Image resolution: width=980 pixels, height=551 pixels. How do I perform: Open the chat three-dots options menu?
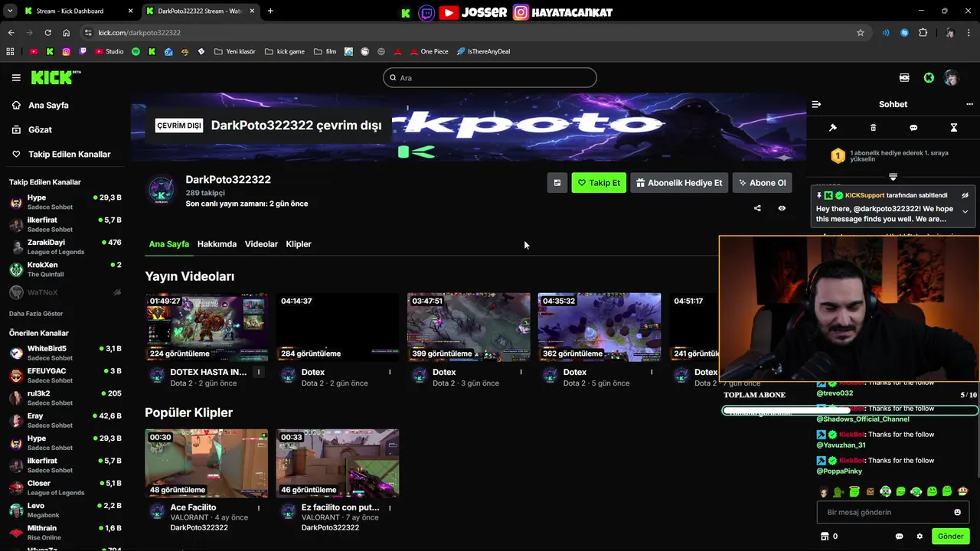point(969,104)
